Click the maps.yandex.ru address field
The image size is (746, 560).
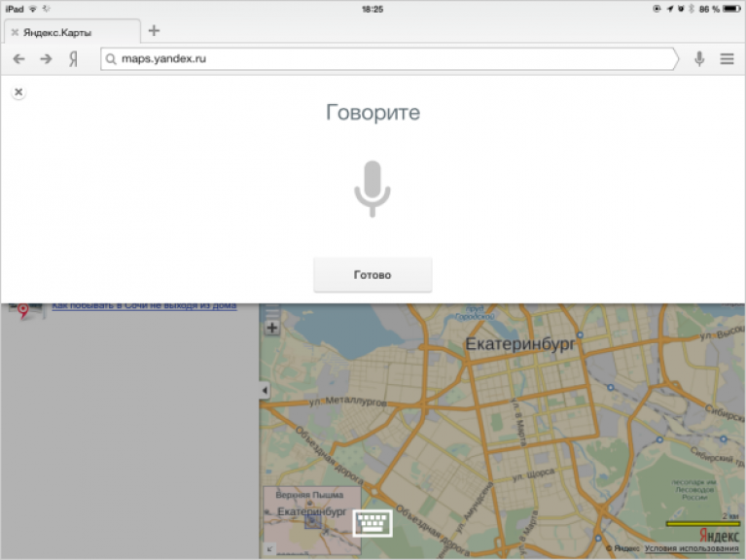coord(389,59)
